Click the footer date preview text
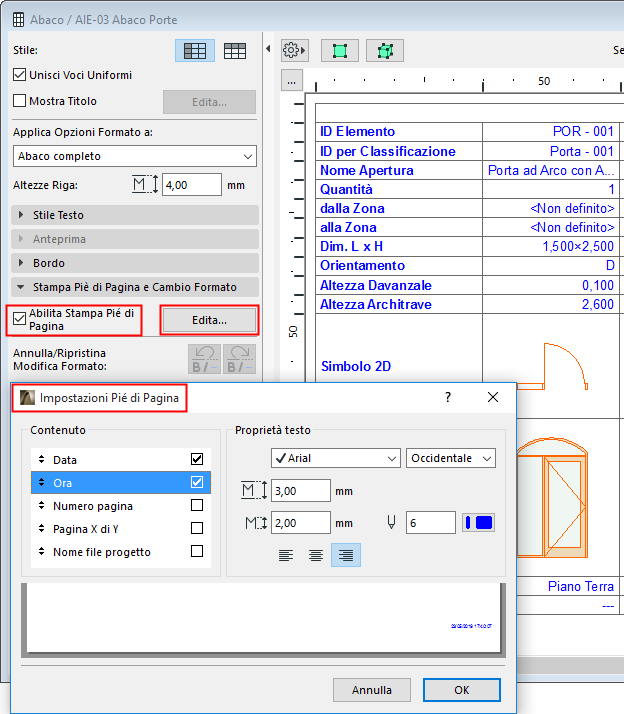The image size is (624, 714). coord(471,626)
